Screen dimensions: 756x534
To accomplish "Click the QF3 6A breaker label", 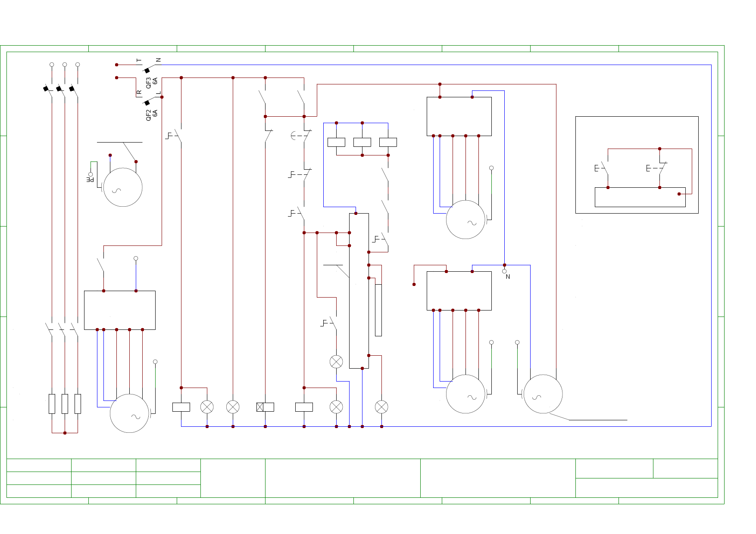I will [152, 82].
